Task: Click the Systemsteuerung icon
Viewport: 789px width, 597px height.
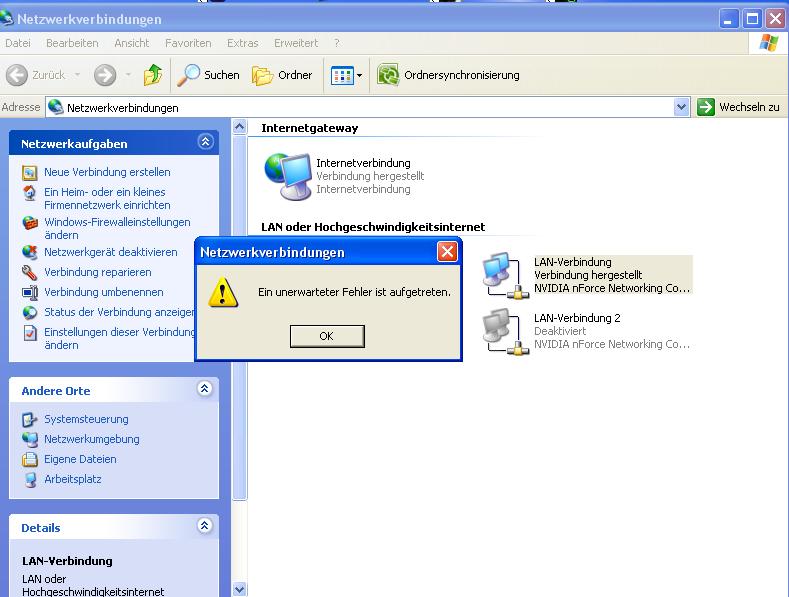Action: 30,419
